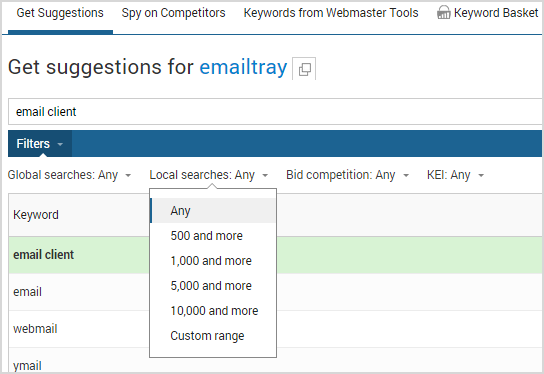Image resolution: width=544 pixels, height=374 pixels.
Task: Open the Spy on Competitors tab
Action: (173, 13)
